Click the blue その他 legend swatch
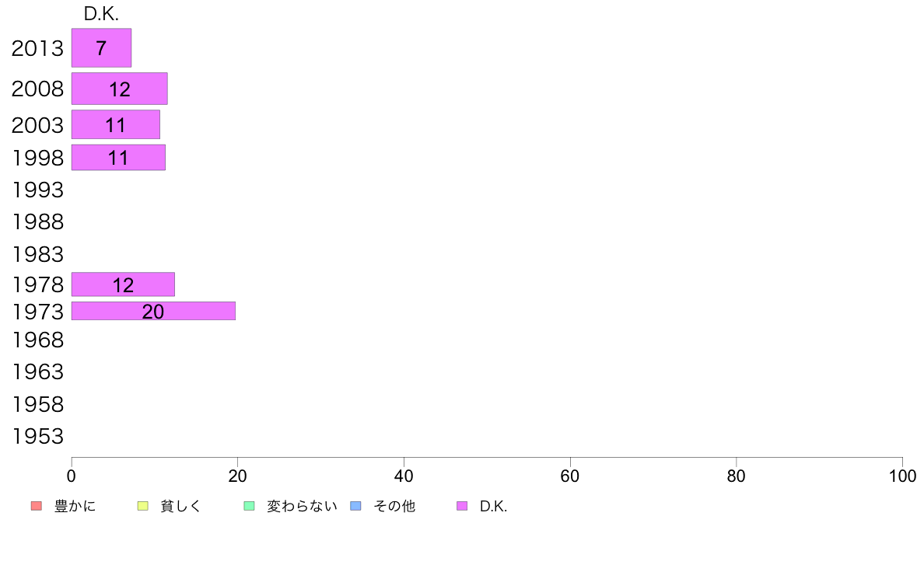The width and height of the screenshot is (924, 572). (356, 506)
